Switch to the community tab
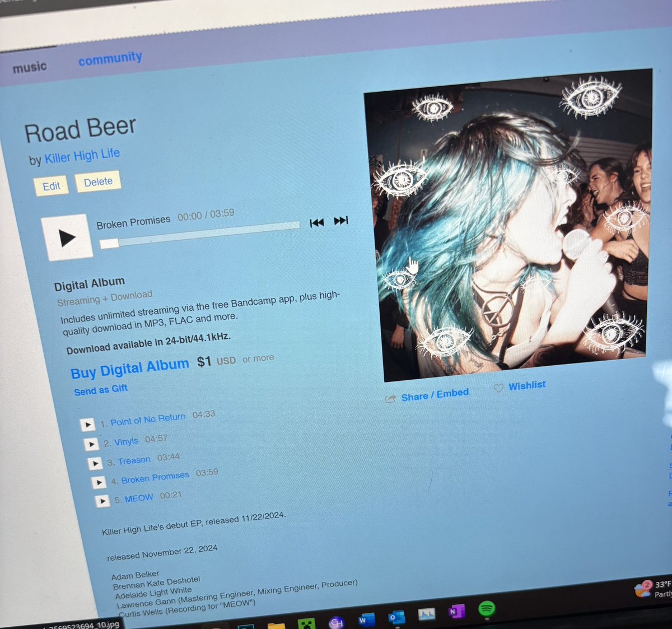The height and width of the screenshot is (629, 672). 110,58
